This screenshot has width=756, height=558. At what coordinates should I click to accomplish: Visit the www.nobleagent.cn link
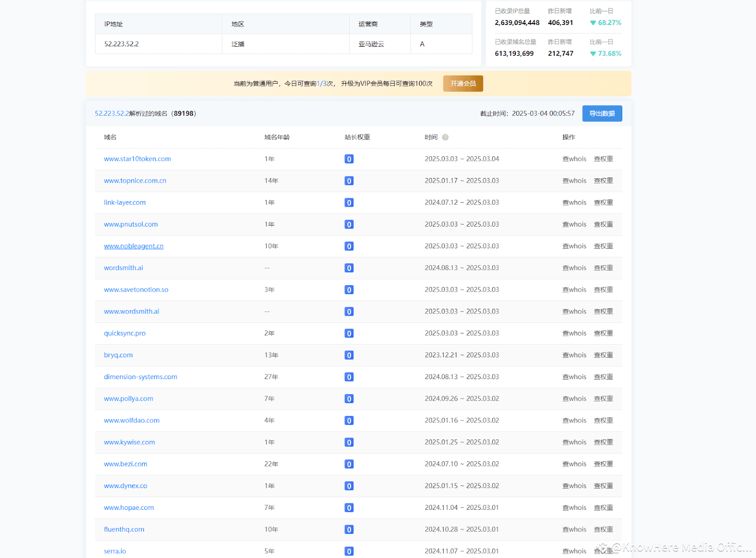click(x=134, y=246)
